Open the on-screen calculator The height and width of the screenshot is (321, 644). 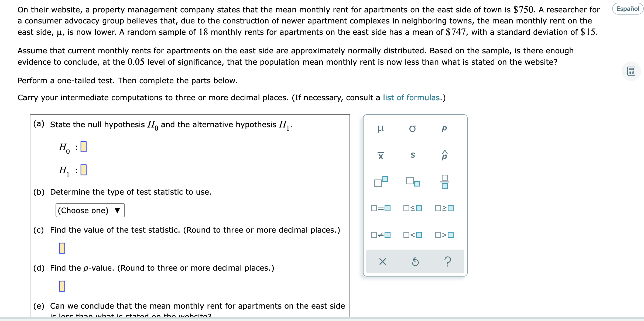click(x=631, y=71)
